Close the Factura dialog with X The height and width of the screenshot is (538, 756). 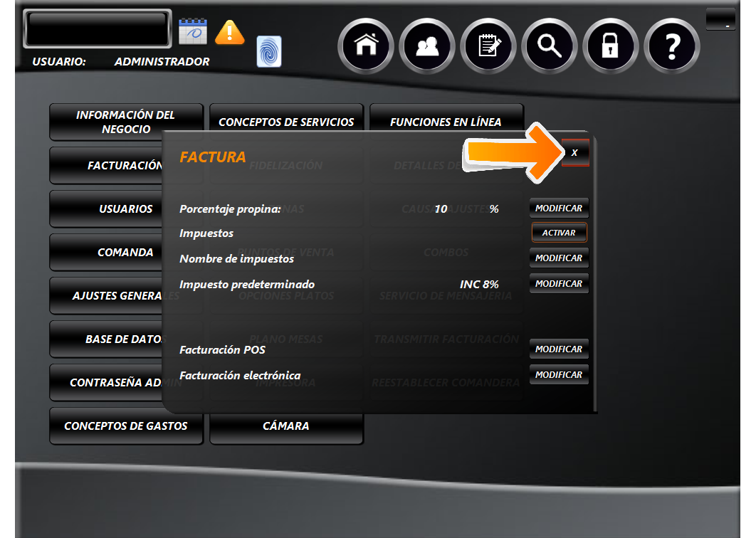point(574,153)
